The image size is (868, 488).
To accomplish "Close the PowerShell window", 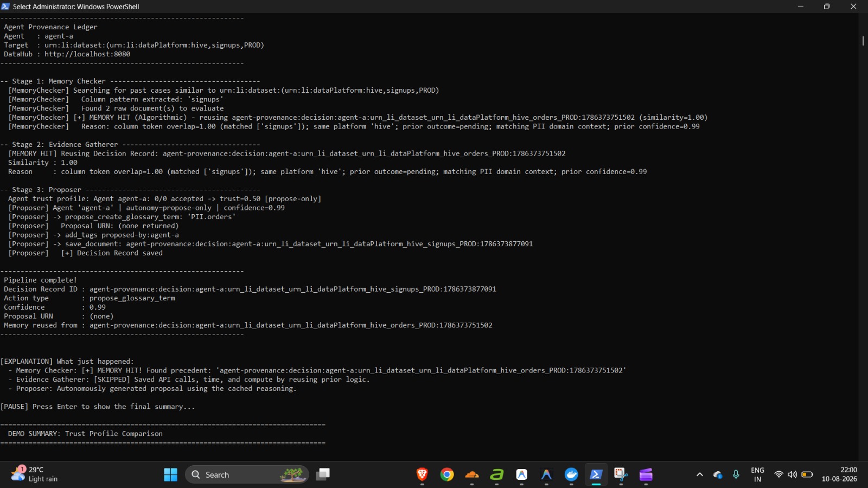I will [x=853, y=7].
